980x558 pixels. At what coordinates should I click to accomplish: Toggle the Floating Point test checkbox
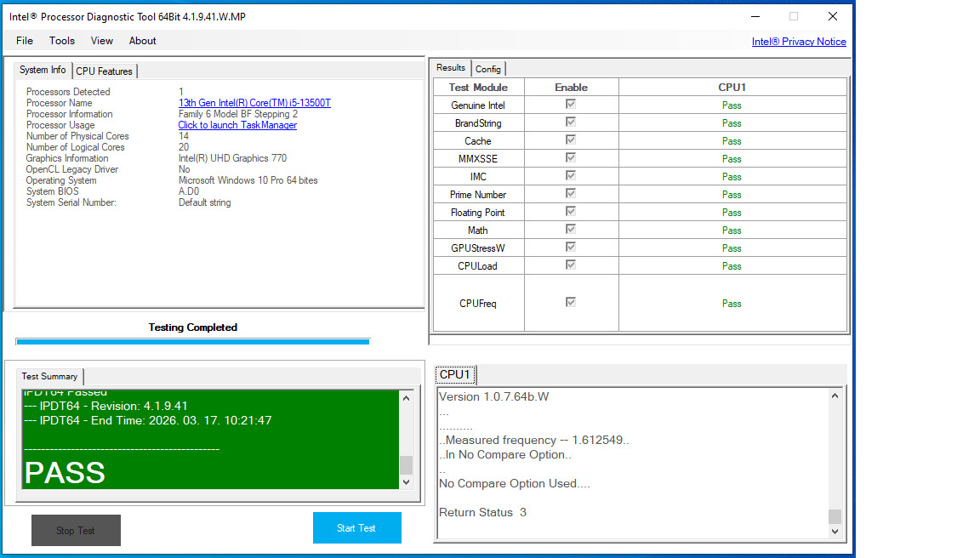(x=571, y=211)
